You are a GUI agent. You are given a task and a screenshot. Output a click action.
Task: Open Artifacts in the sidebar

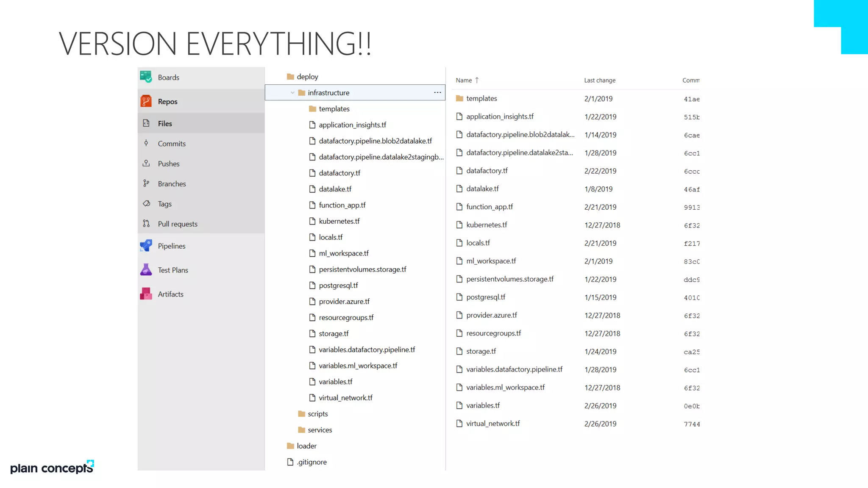click(171, 294)
